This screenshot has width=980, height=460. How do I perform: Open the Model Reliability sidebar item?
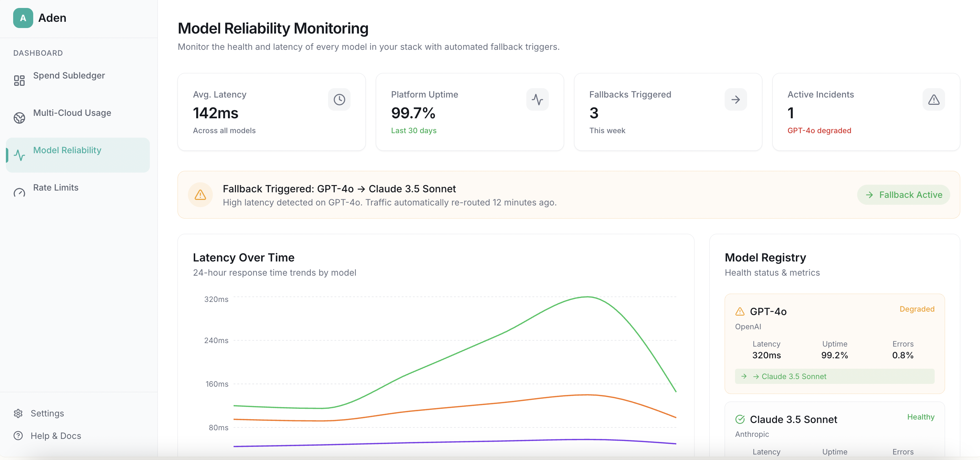[67, 150]
